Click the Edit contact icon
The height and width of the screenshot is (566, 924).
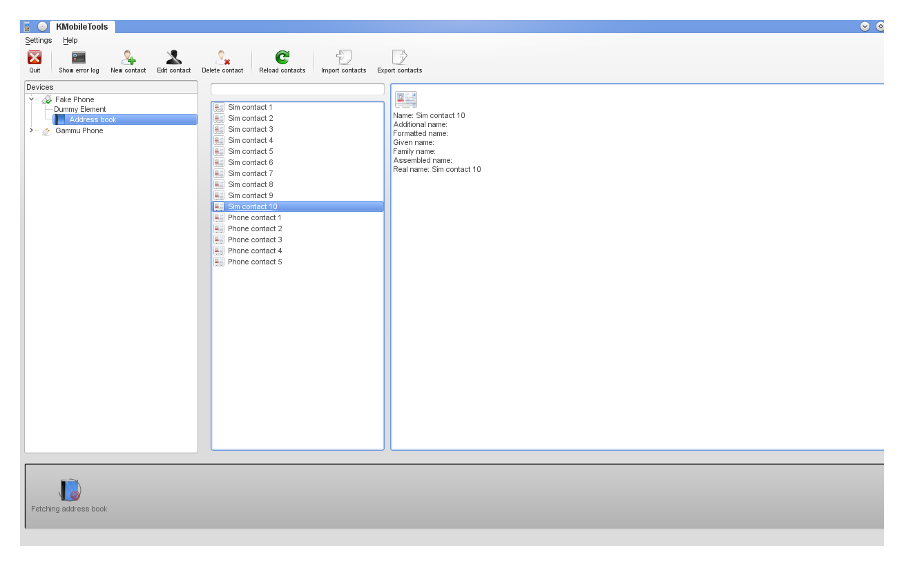[x=174, y=58]
